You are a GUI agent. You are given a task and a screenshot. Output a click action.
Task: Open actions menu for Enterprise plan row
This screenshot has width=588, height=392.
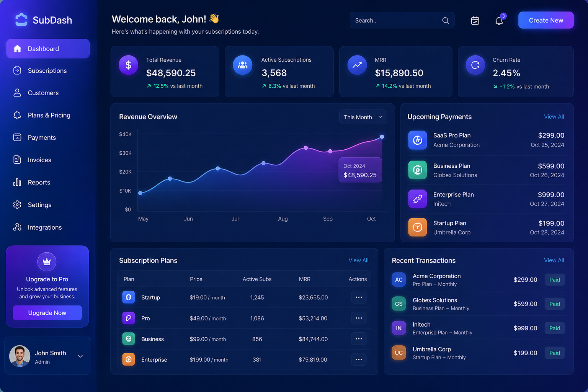[x=359, y=359]
